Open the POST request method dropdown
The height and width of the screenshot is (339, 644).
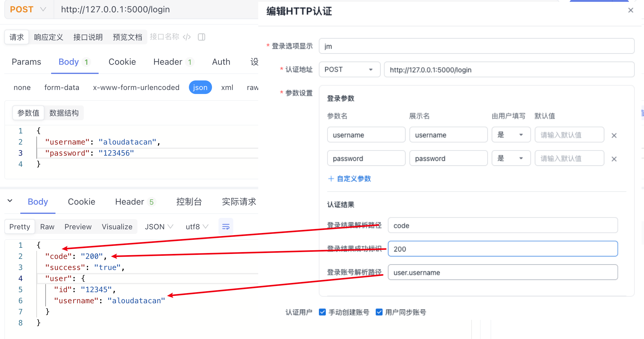point(28,10)
